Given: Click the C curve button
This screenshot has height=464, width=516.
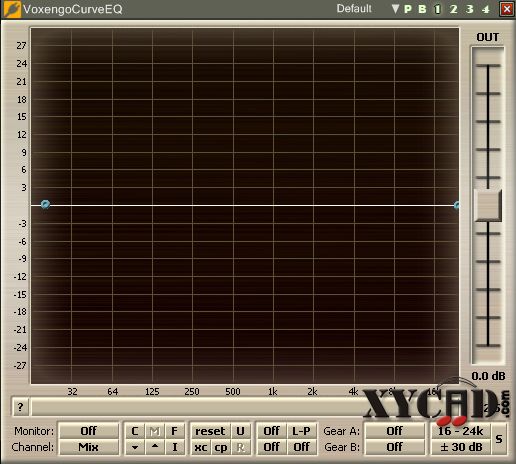Looking at the screenshot, I should pyautogui.click(x=135, y=431).
